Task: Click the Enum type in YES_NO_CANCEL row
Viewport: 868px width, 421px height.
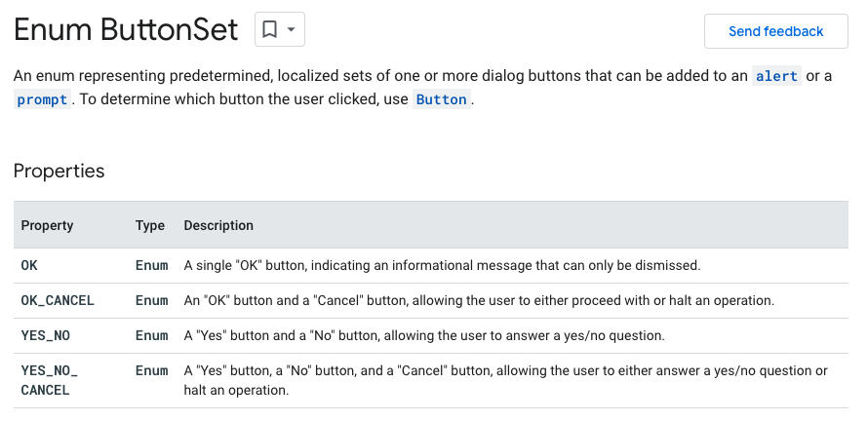Action: coord(152,370)
